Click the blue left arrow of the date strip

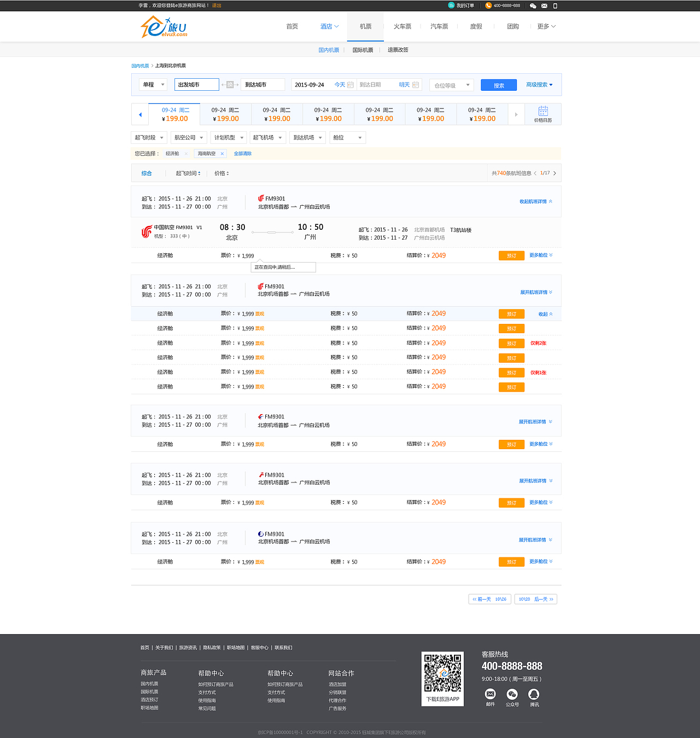pos(141,114)
